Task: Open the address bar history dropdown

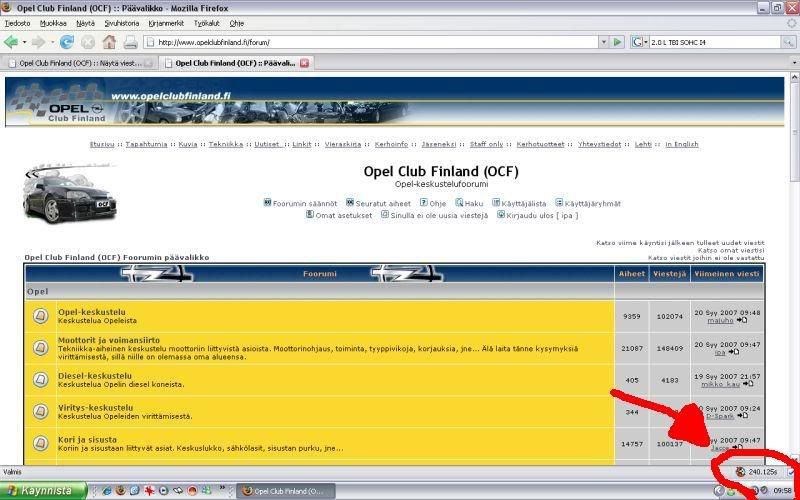Action: 602,42
